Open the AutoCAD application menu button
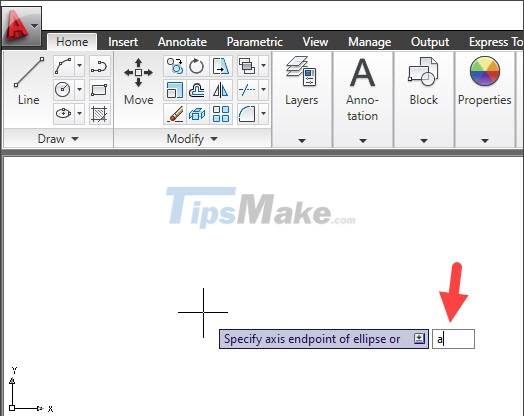Screen dimensions: 524x416 [21, 26]
